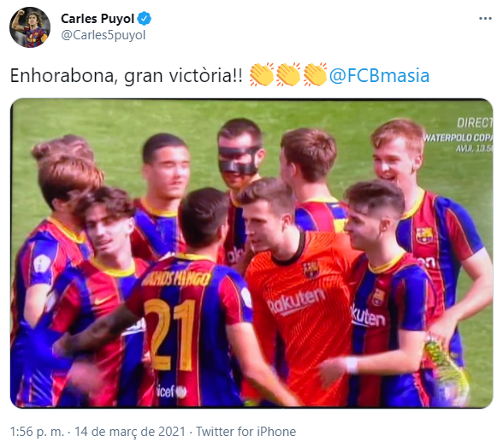Click the blue verified badge
This screenshot has width=503, height=448.
click(x=144, y=19)
